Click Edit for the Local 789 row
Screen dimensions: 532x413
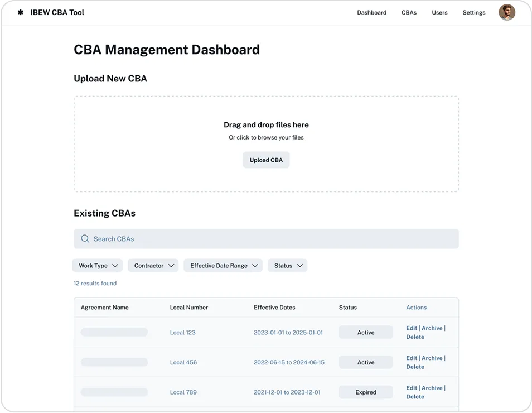412,388
